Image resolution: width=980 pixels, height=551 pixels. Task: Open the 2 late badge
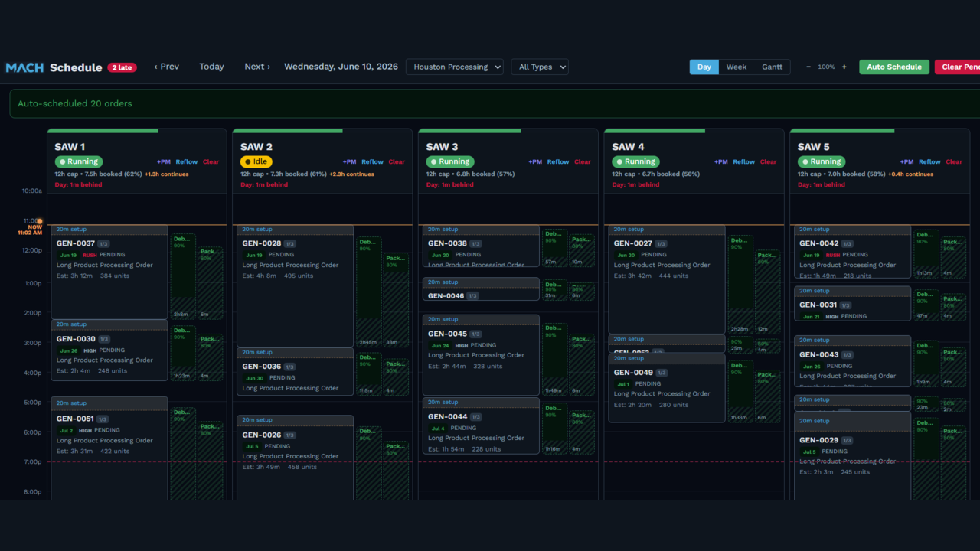coord(122,67)
